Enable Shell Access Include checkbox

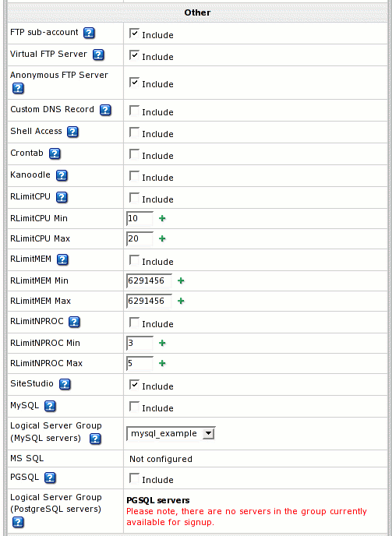pyautogui.click(x=134, y=132)
